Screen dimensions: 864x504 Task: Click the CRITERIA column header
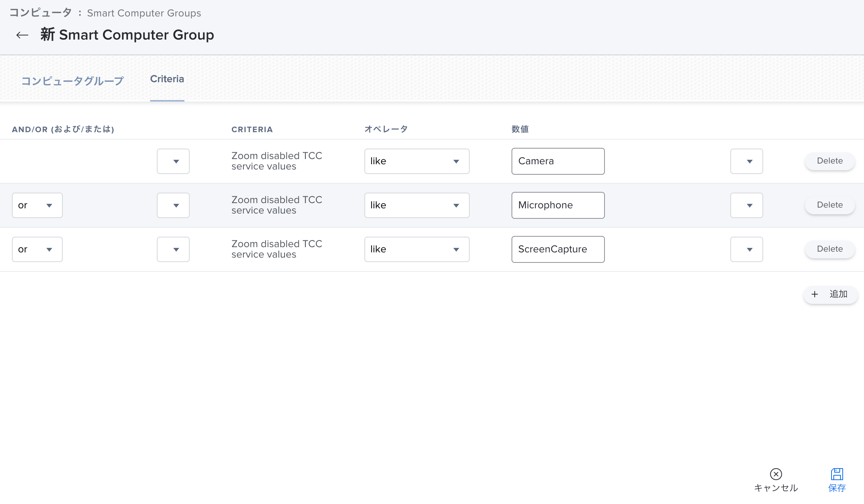click(x=252, y=130)
